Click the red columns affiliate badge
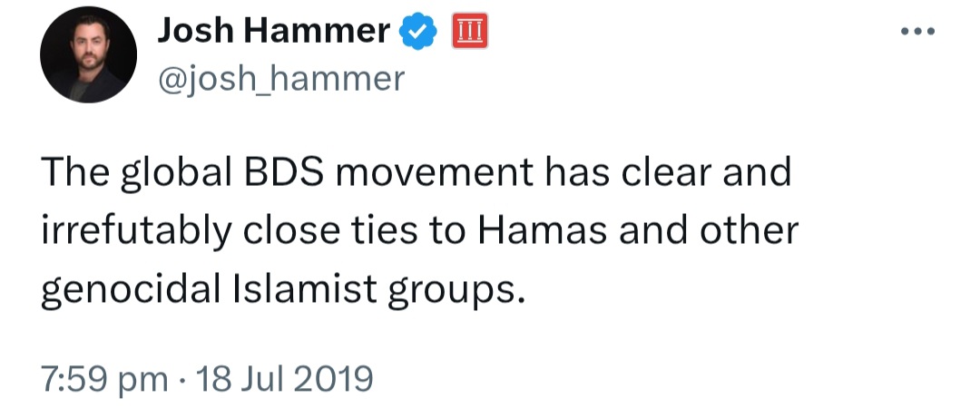980x418 pixels. click(x=469, y=32)
